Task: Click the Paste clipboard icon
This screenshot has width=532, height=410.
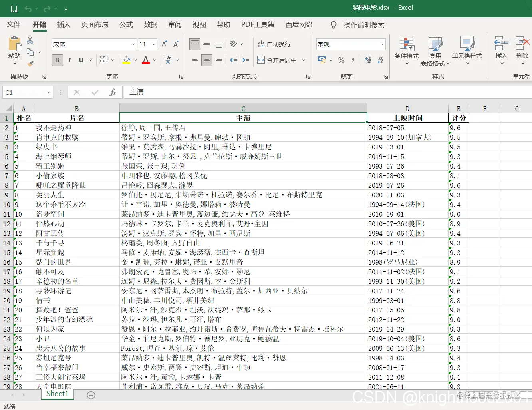Action: pyautogui.click(x=14, y=43)
